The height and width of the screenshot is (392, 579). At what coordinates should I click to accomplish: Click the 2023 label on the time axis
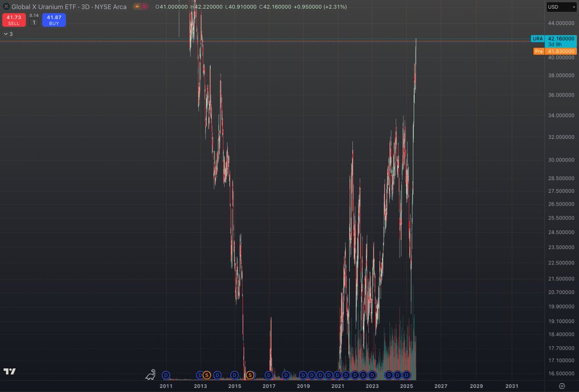point(372,386)
